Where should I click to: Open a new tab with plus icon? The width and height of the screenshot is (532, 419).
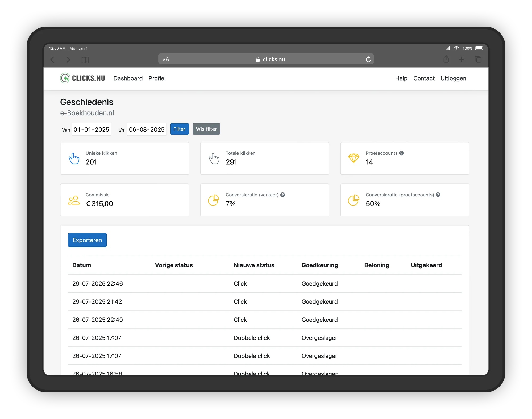[x=462, y=60]
